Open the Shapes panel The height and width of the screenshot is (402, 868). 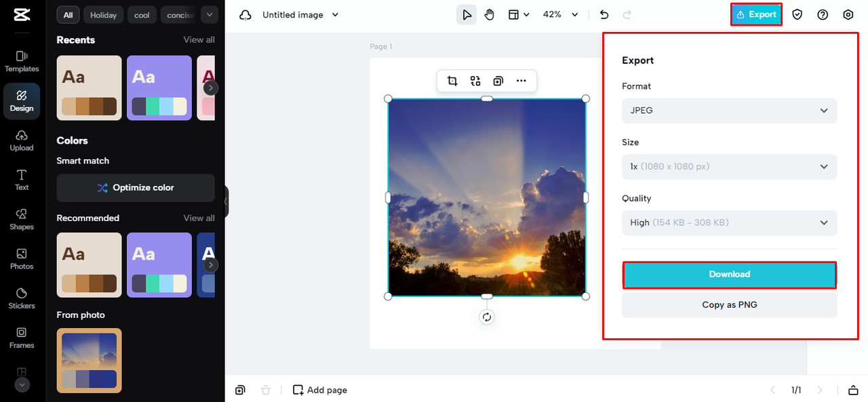22,219
